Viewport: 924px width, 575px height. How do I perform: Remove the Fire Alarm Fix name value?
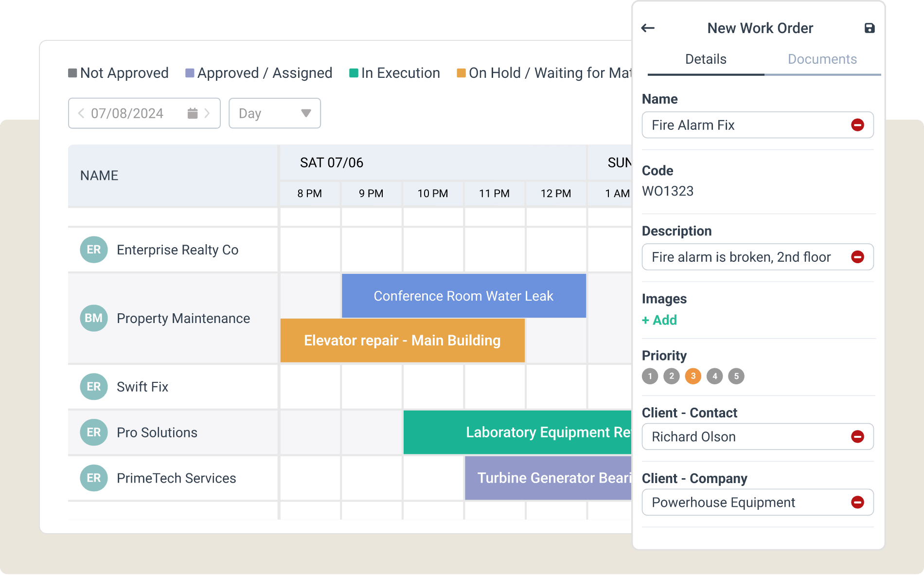pyautogui.click(x=858, y=125)
